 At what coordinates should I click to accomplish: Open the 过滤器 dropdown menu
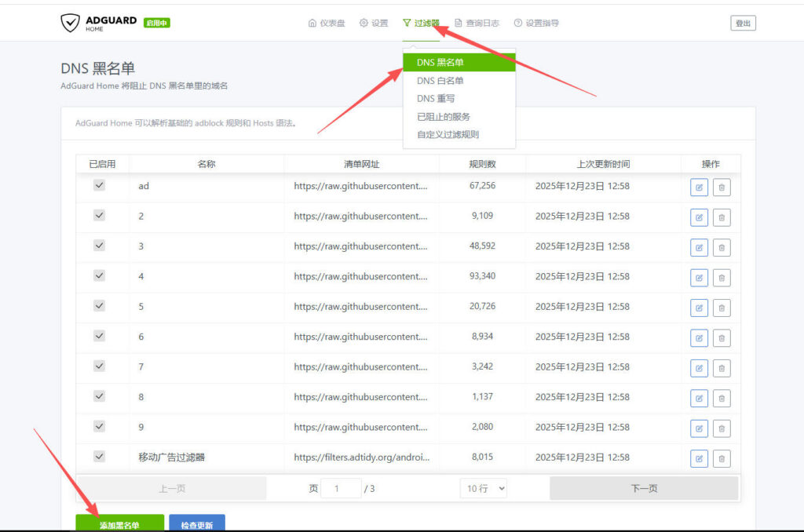click(x=421, y=23)
